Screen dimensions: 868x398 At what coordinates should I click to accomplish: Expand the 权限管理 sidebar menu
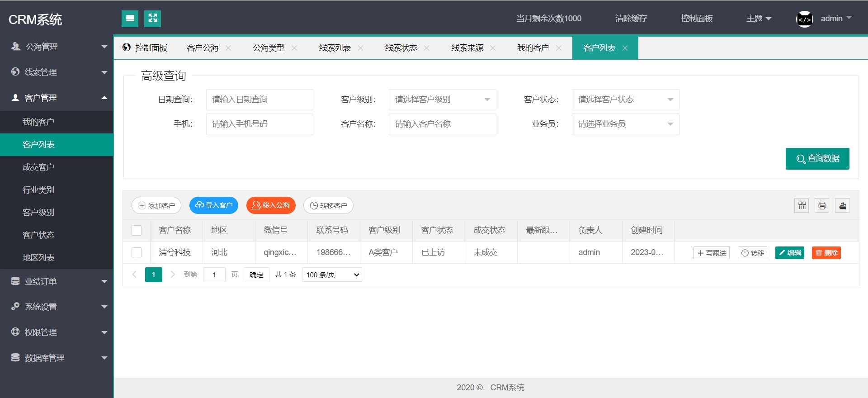[57, 332]
